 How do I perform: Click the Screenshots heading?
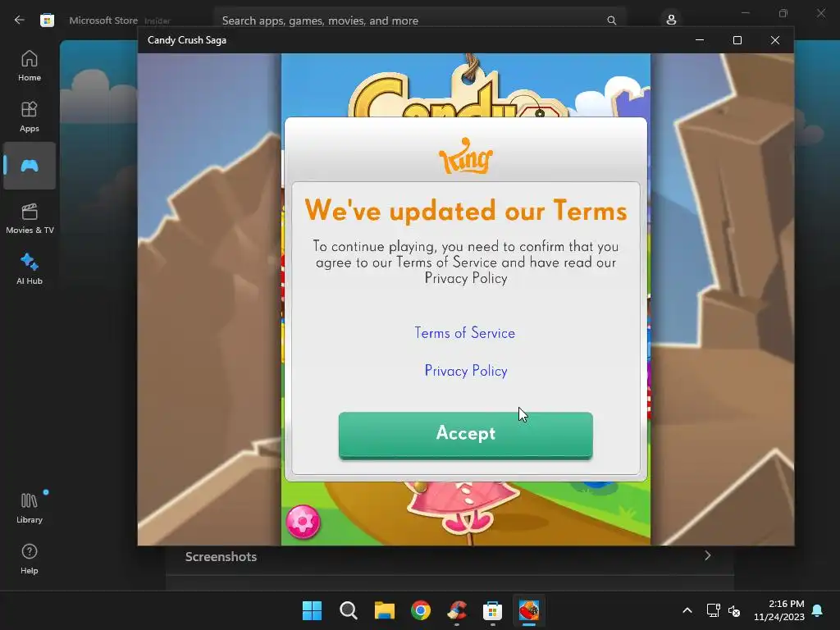click(x=221, y=557)
